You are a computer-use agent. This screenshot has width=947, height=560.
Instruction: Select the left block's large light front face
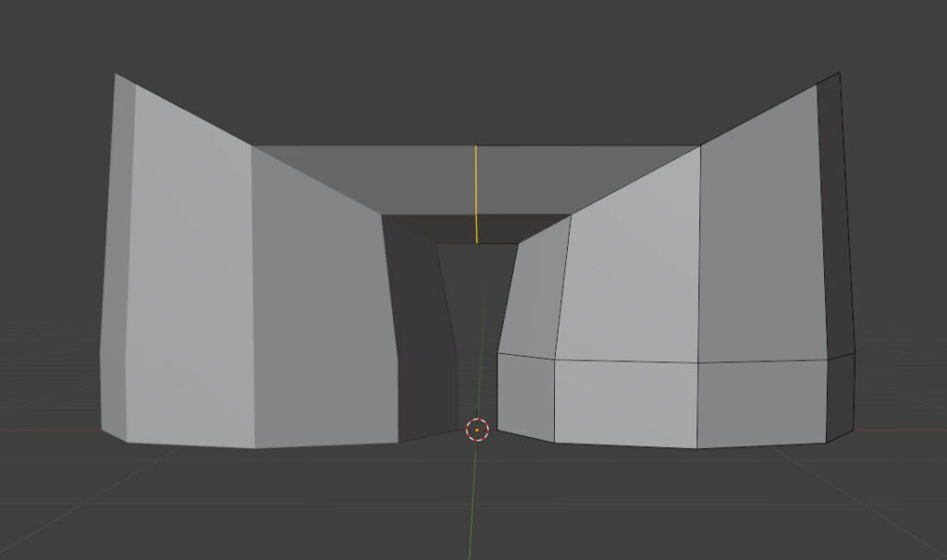190,277
